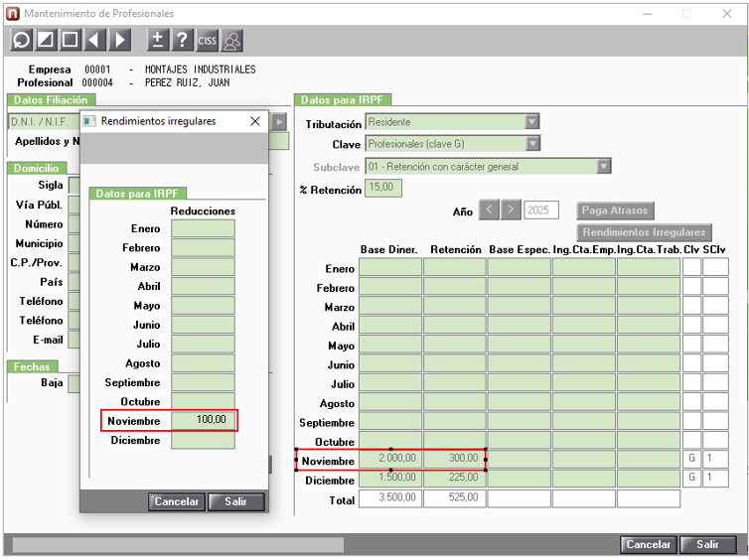749x560 pixels.
Task: Go to previous record with left arrow
Action: pyautogui.click(x=95, y=40)
